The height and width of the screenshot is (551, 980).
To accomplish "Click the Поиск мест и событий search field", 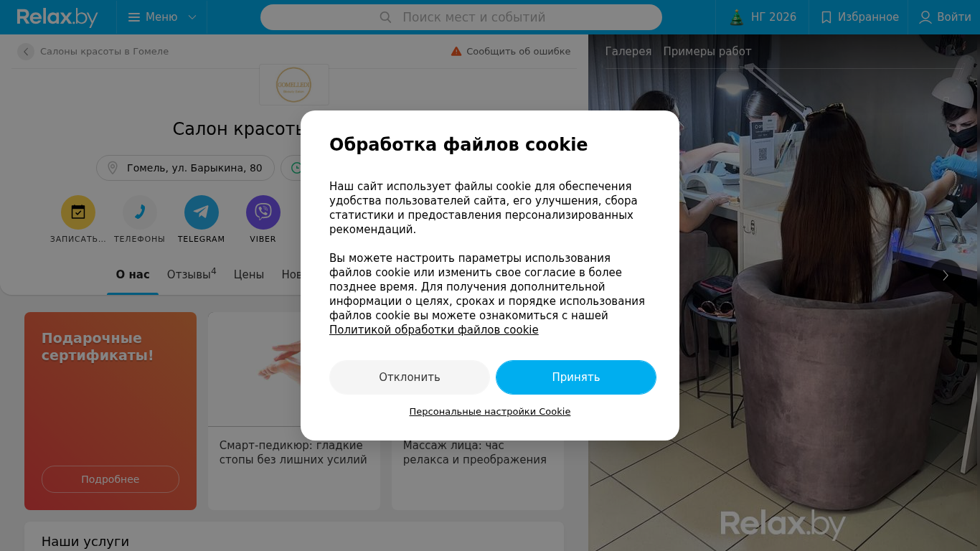I will [x=461, y=17].
